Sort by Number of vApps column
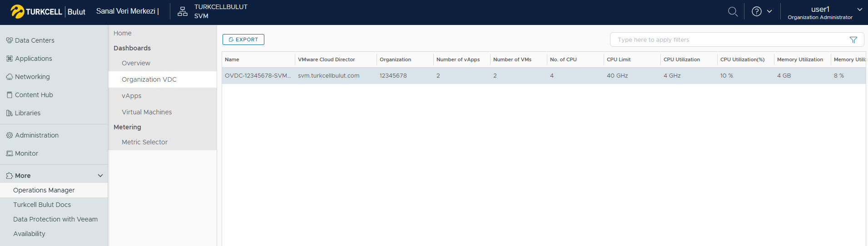 click(x=458, y=59)
